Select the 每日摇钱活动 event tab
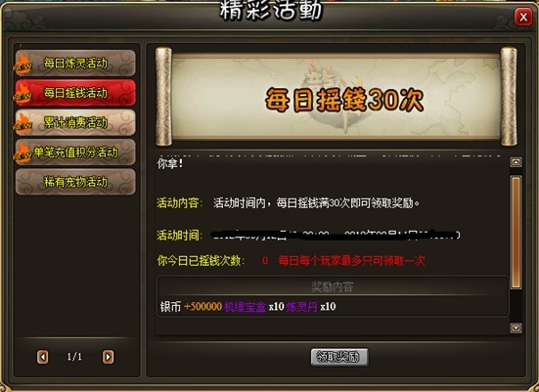Screen dimensions: 539x392 (x=75, y=93)
